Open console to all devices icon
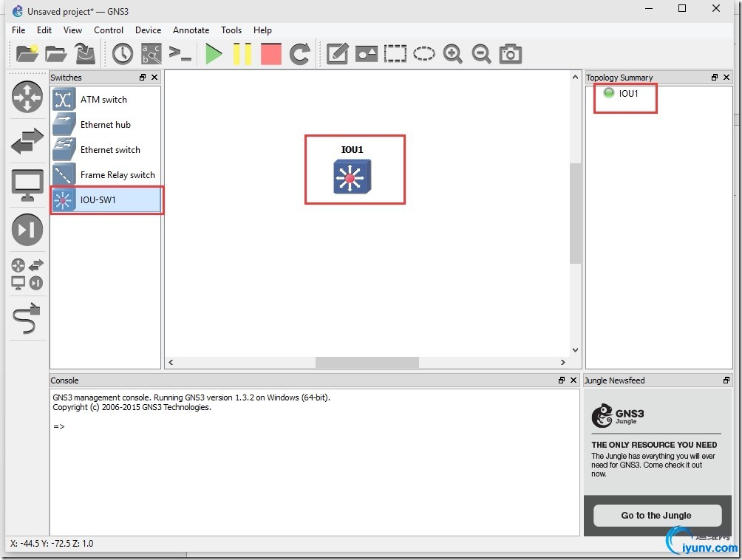Screen dimensions: 742x560 point(180,53)
